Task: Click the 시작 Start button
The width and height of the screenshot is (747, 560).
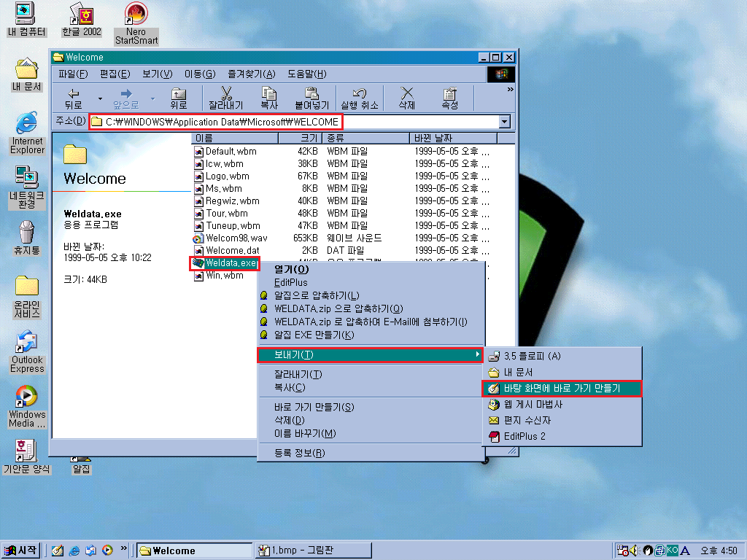Action: [21, 551]
